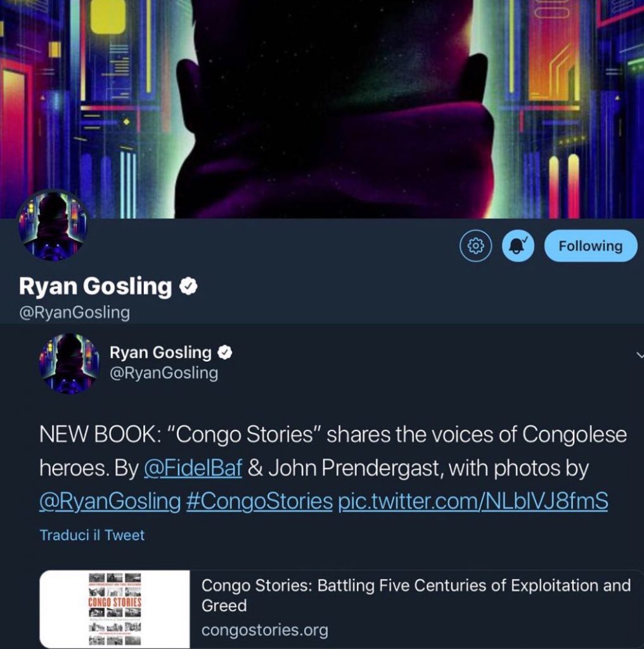Open the tweet author name Ryan Gosling
Viewport: 644px width, 649px height.
[160, 352]
